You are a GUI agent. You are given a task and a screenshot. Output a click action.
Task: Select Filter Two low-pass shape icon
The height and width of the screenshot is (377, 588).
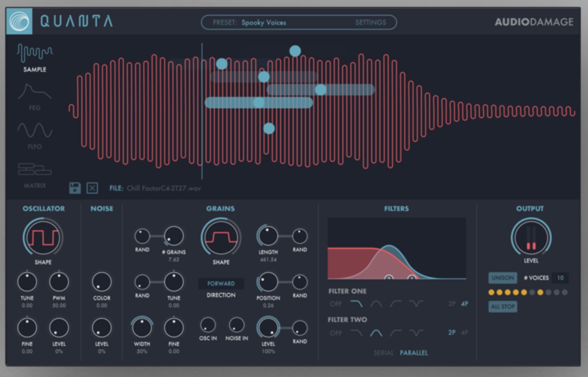(356, 332)
